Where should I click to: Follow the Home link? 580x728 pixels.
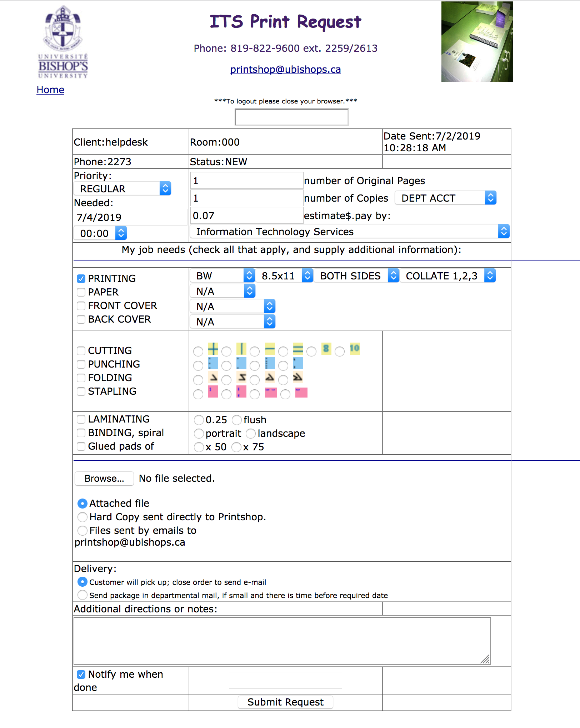click(50, 90)
